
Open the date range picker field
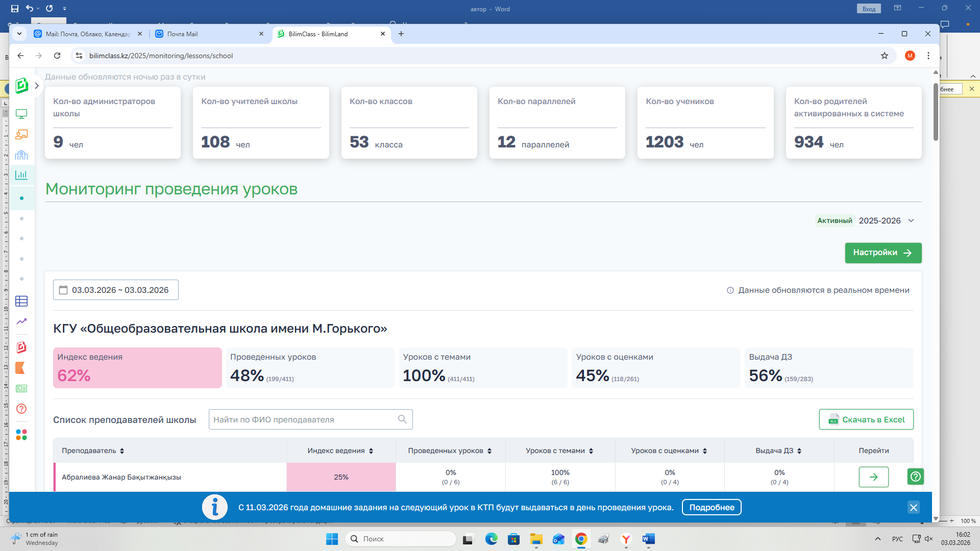pyautogui.click(x=116, y=290)
